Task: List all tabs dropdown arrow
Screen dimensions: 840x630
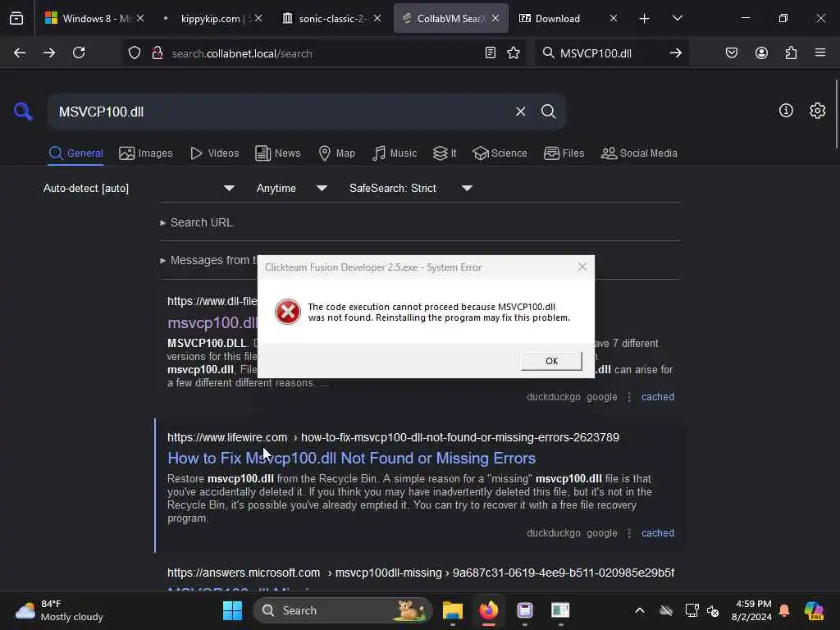Action: tap(677, 18)
